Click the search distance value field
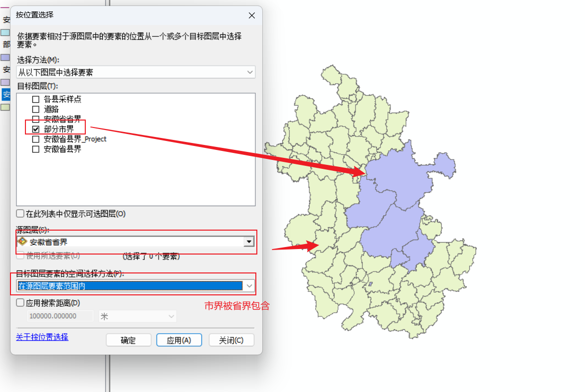 pyautogui.click(x=60, y=316)
